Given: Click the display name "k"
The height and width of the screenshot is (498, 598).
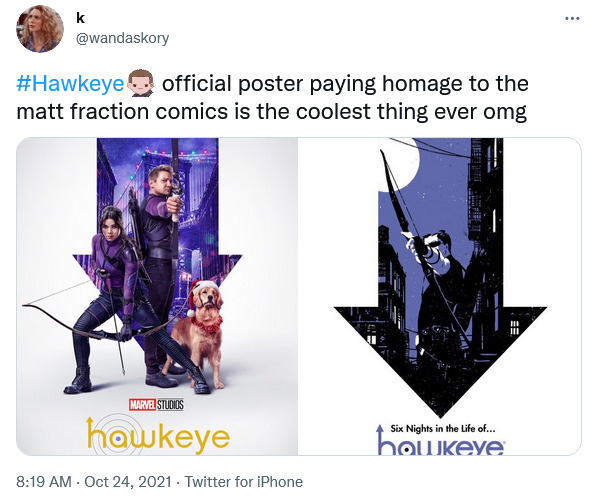Looking at the screenshot, I should click(x=80, y=18).
